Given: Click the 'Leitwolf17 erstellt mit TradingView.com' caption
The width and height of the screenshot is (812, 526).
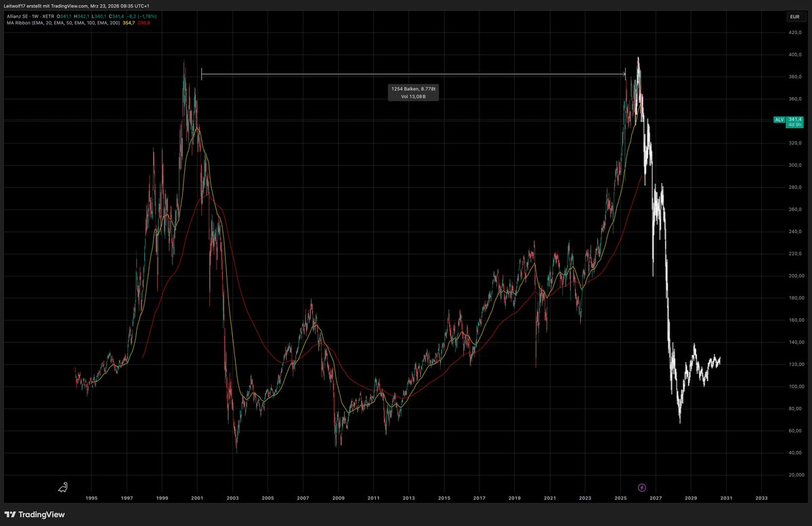Looking at the screenshot, I should 45,5.
